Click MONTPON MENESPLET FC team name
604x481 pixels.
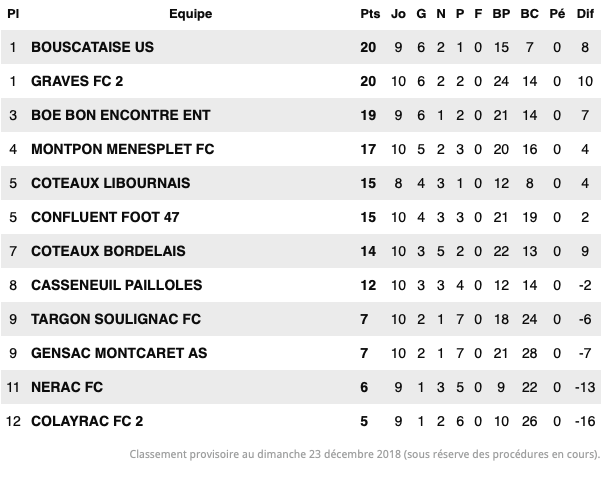[122, 149]
